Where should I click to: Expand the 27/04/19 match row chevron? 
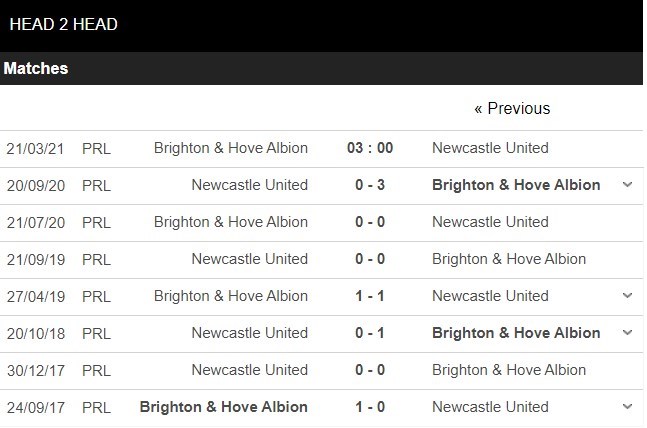pos(627,296)
